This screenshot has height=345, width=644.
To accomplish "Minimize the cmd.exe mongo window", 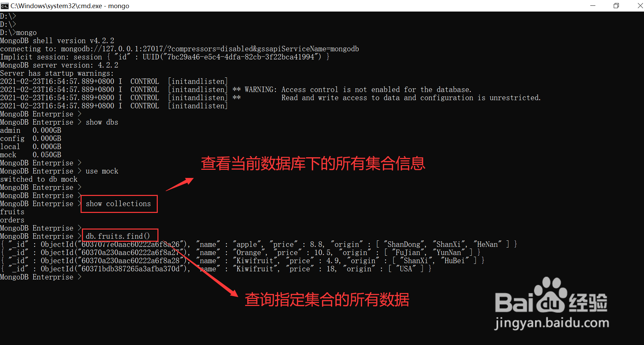I will [593, 6].
